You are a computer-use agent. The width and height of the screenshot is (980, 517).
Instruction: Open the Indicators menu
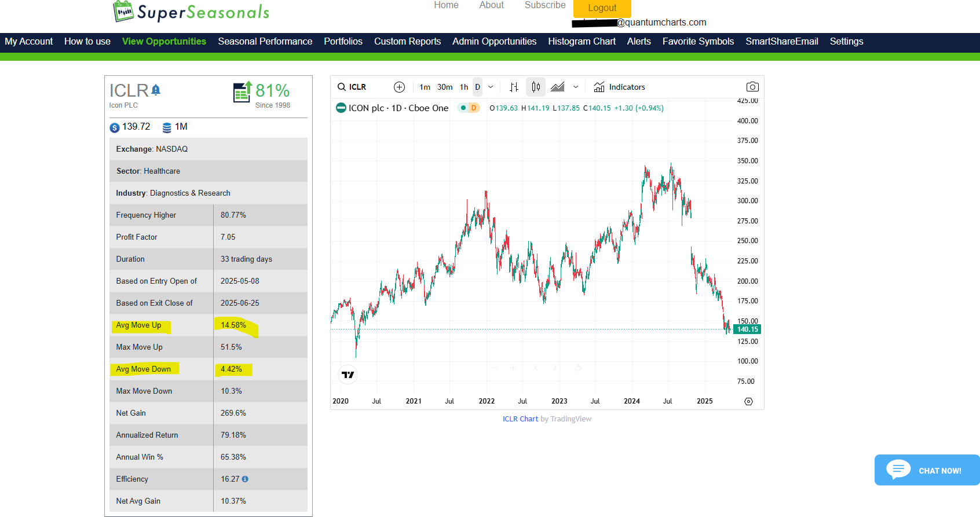(x=619, y=87)
